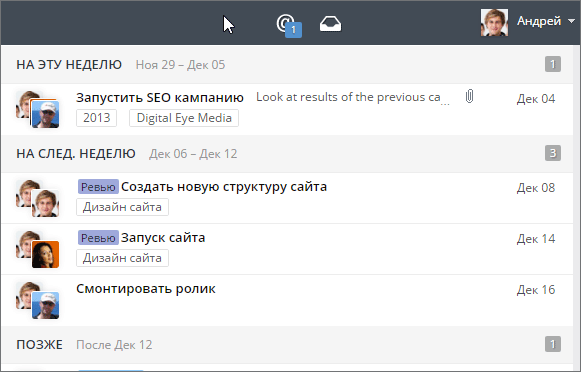Open the @ mentions notifications icon
The height and width of the screenshot is (372, 581).
286,24
